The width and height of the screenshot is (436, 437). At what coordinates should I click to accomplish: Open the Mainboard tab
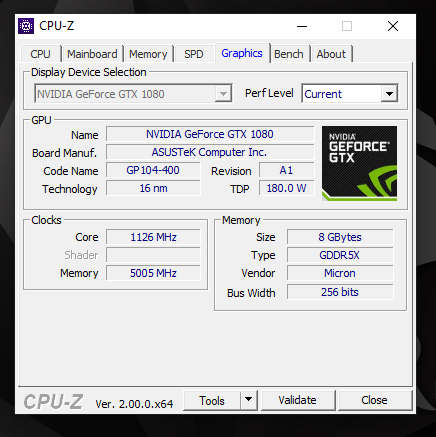click(92, 54)
